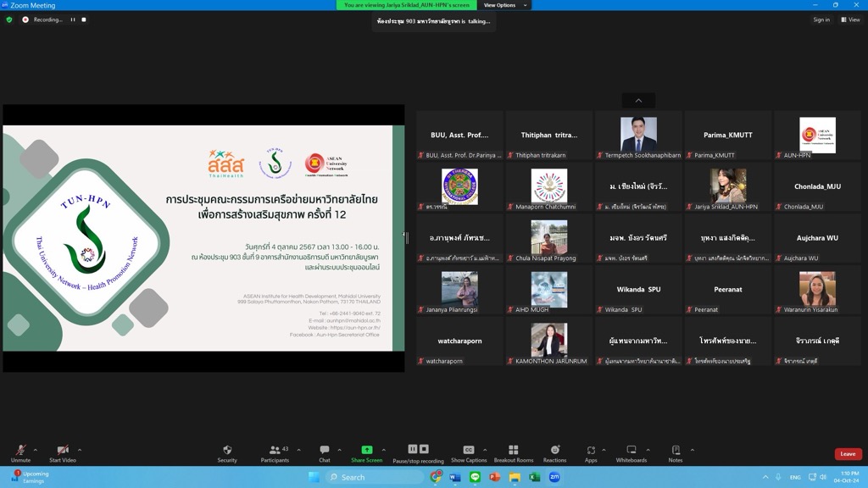Click the red Leave button
The image size is (868, 488).
[848, 454]
